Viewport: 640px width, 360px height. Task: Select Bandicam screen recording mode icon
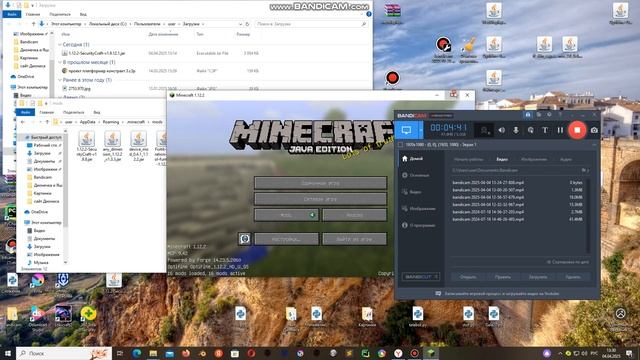pos(406,130)
